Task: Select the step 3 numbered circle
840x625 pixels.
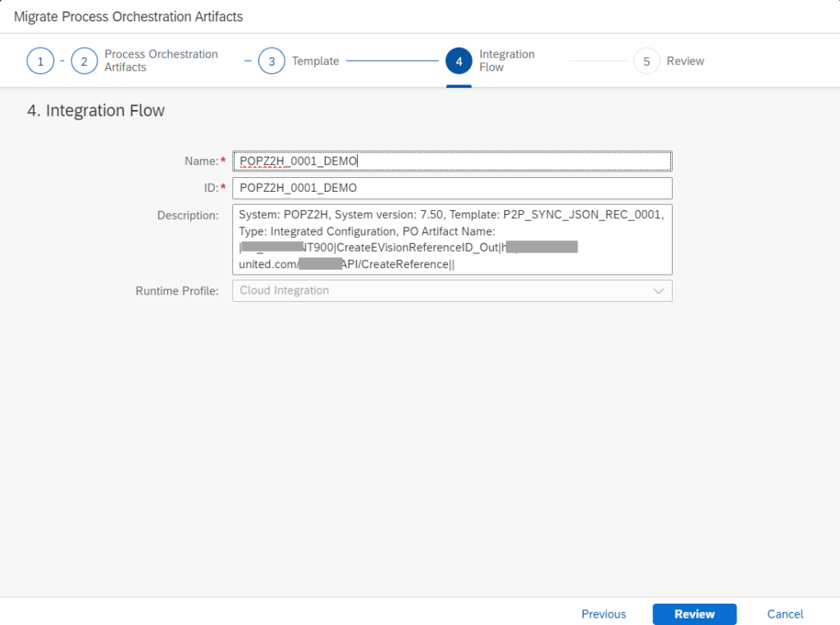Action: (272, 62)
